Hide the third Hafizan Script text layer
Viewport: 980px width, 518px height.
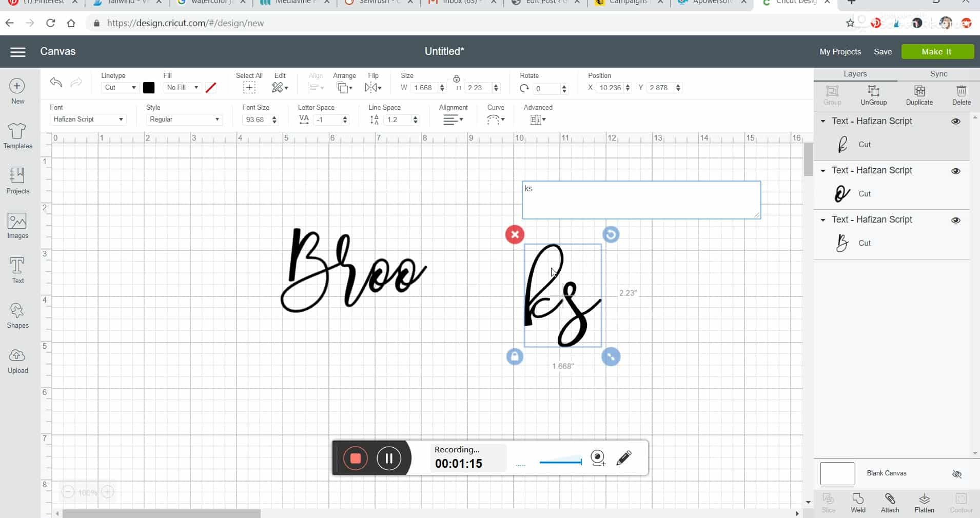956,220
